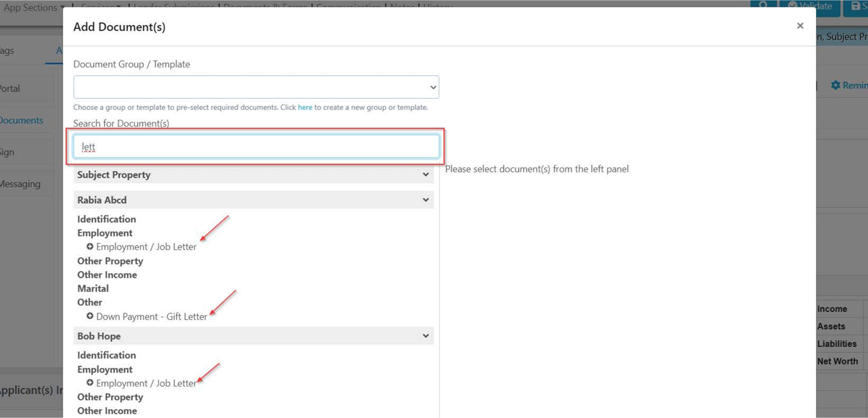Screen dimensions: 868x418
Task: Select Documents in the left sidebar
Action: (x=21, y=120)
